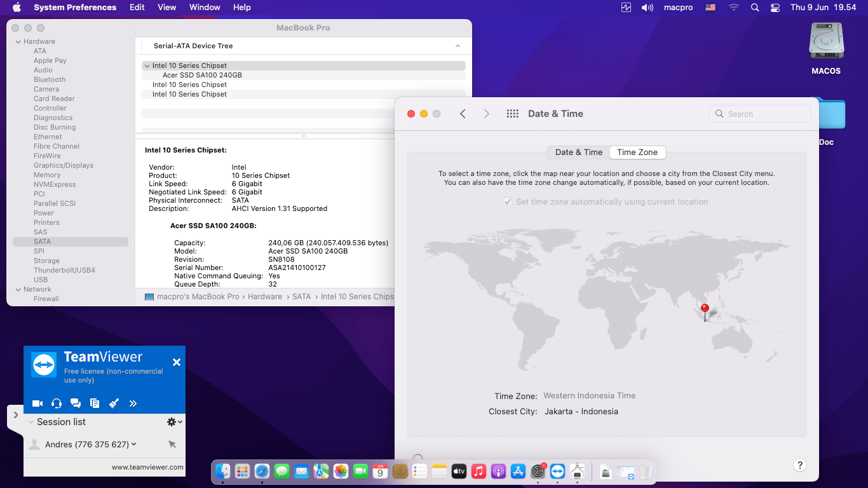Select Thunderbolt/USB4 in hardware sidebar

click(x=64, y=270)
